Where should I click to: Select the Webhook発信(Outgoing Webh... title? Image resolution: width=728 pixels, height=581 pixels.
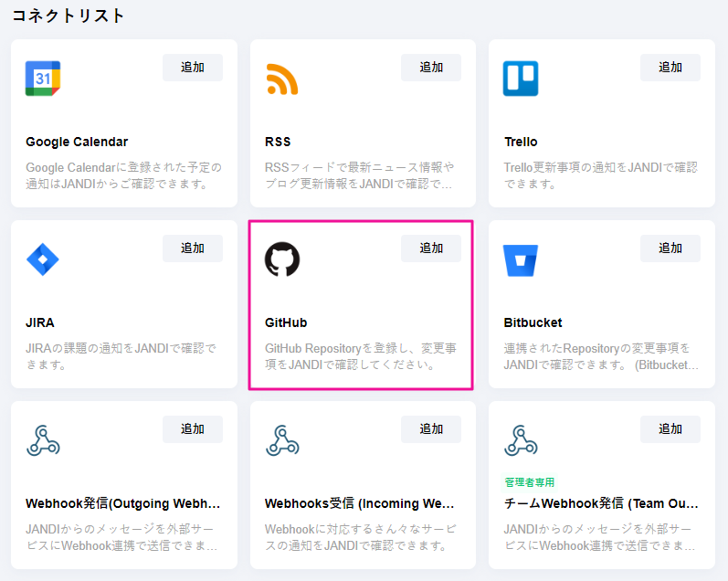123,503
